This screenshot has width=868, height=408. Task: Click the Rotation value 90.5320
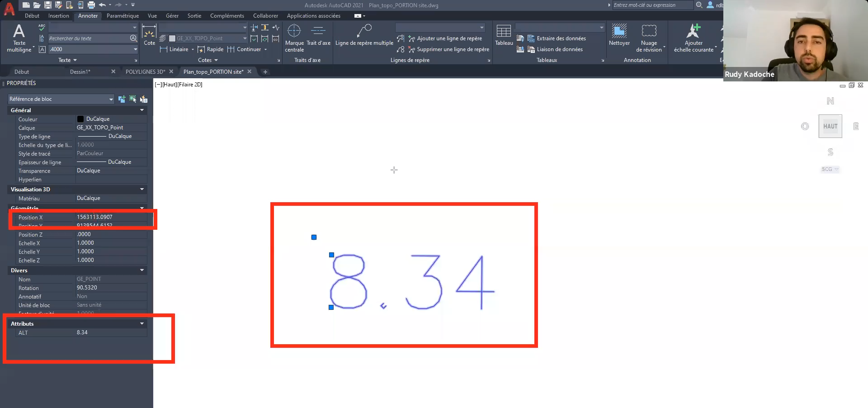87,288
